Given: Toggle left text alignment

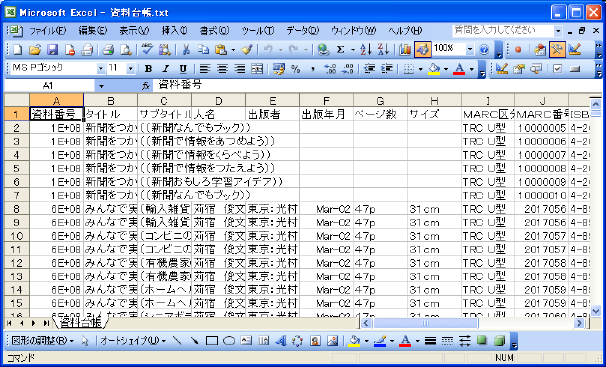Looking at the screenshot, I should click(x=205, y=69).
